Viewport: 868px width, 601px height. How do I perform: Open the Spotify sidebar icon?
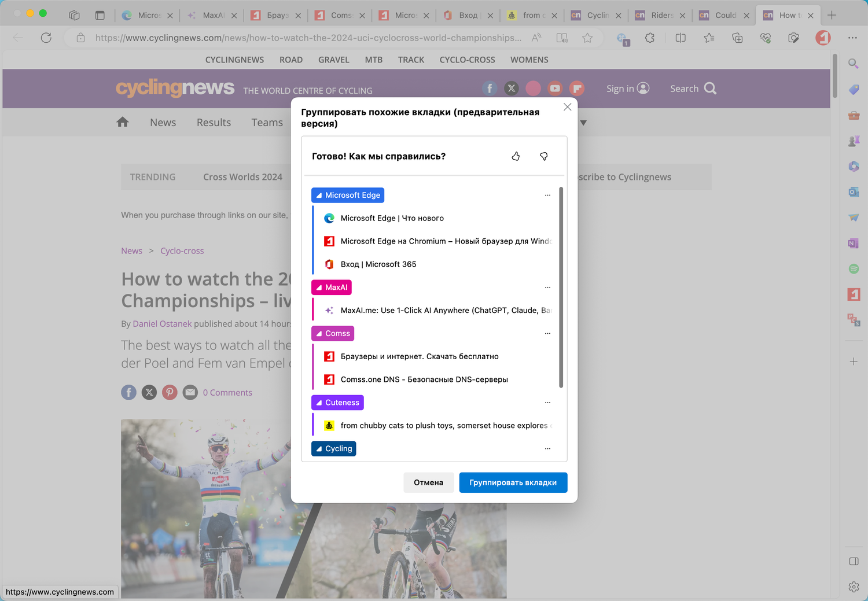[854, 268]
